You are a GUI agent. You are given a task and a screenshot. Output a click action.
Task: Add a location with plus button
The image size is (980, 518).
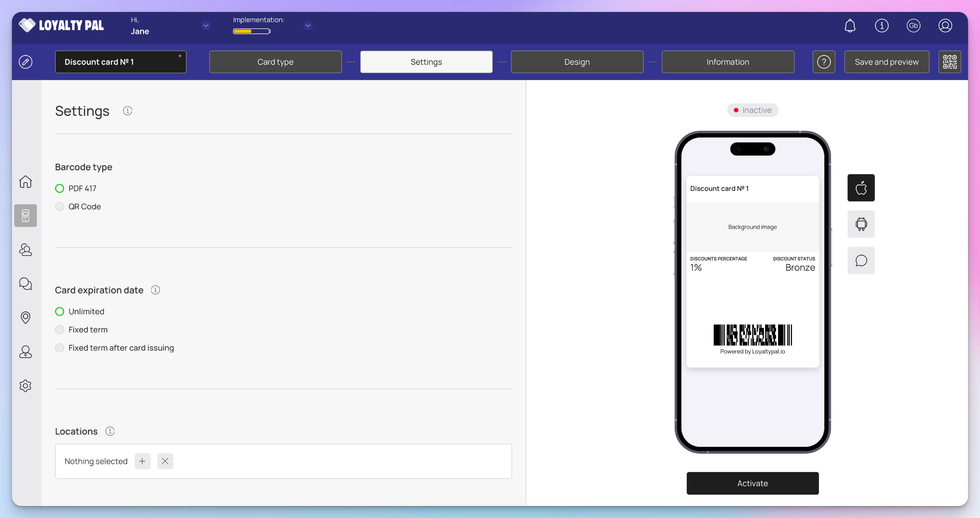click(142, 461)
